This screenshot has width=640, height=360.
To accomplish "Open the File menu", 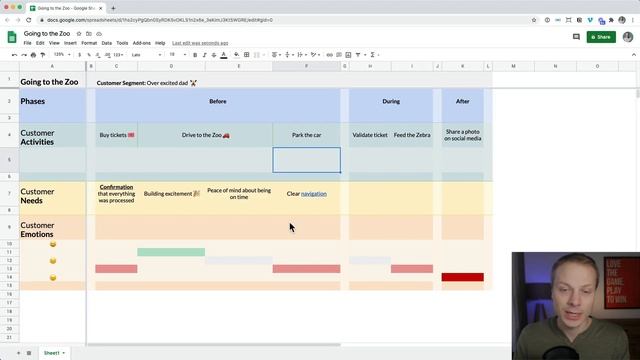I will pos(27,43).
